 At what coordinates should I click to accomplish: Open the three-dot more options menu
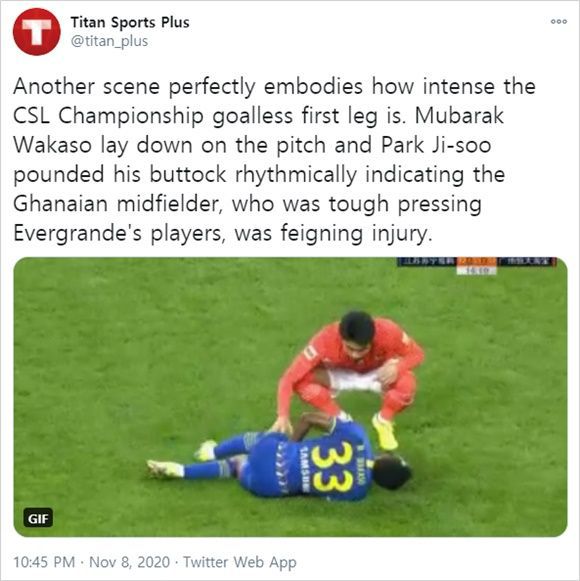point(559,21)
